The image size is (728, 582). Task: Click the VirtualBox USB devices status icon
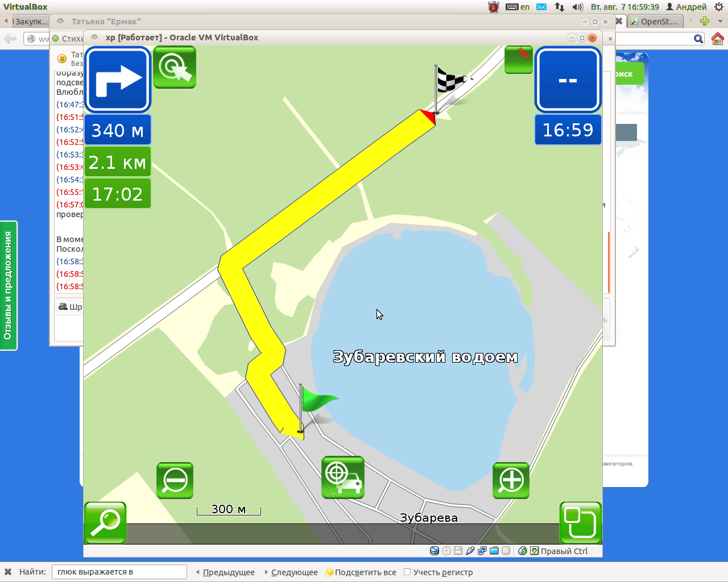click(x=470, y=551)
